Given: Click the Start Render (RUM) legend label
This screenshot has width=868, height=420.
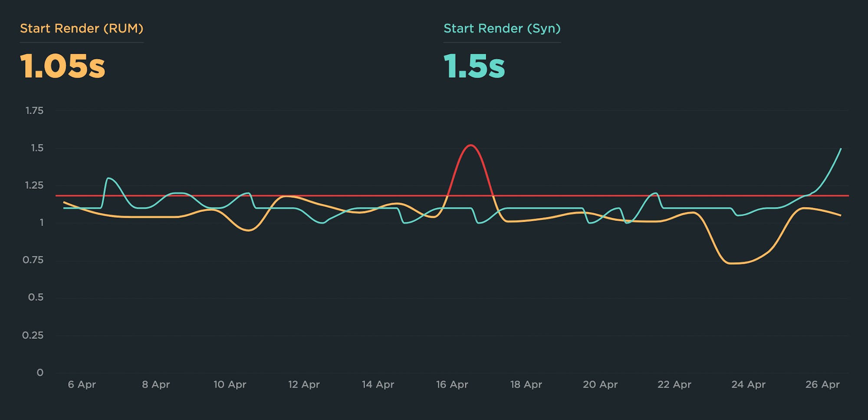Looking at the screenshot, I should (x=82, y=29).
